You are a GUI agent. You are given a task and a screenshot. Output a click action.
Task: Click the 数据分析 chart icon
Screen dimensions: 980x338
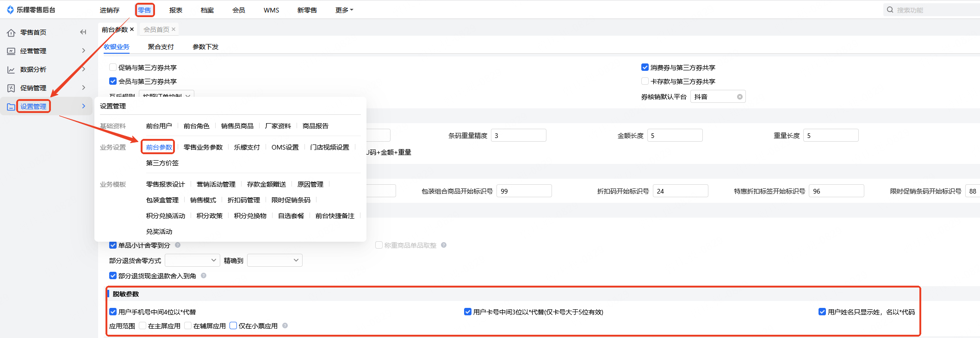(x=11, y=69)
